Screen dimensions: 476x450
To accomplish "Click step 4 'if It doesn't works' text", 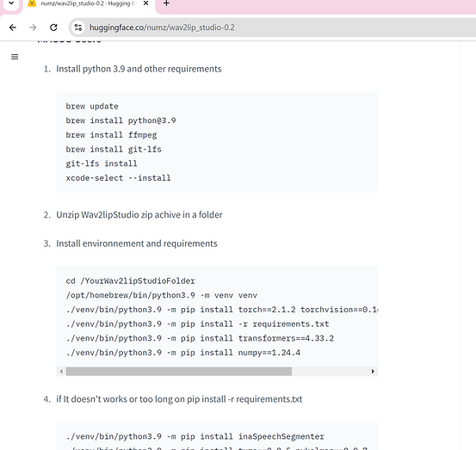I will coord(179,399).
